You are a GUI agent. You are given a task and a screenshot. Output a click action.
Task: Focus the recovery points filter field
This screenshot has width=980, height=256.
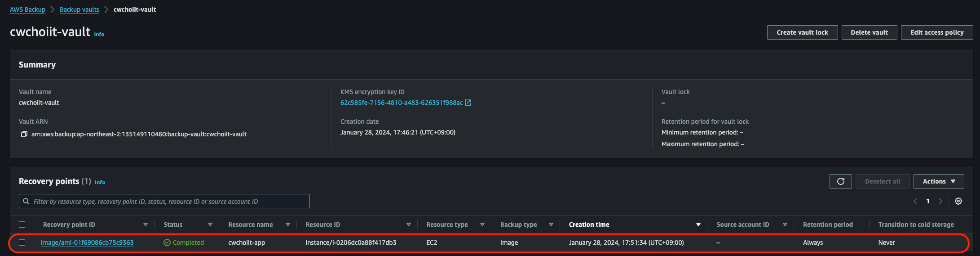(164, 201)
